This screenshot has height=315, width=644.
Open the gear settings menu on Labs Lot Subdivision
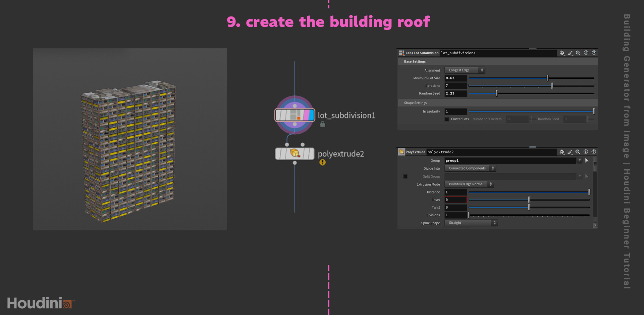click(x=562, y=53)
